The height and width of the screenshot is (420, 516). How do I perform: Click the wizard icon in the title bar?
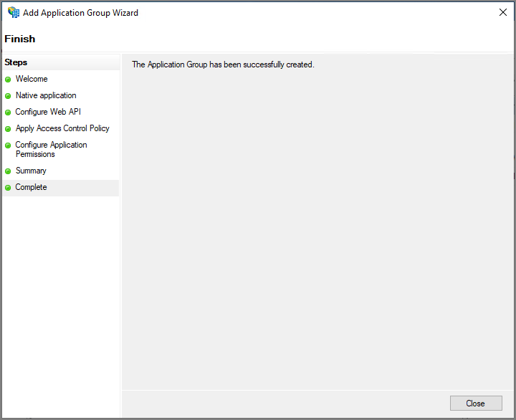tap(14, 12)
